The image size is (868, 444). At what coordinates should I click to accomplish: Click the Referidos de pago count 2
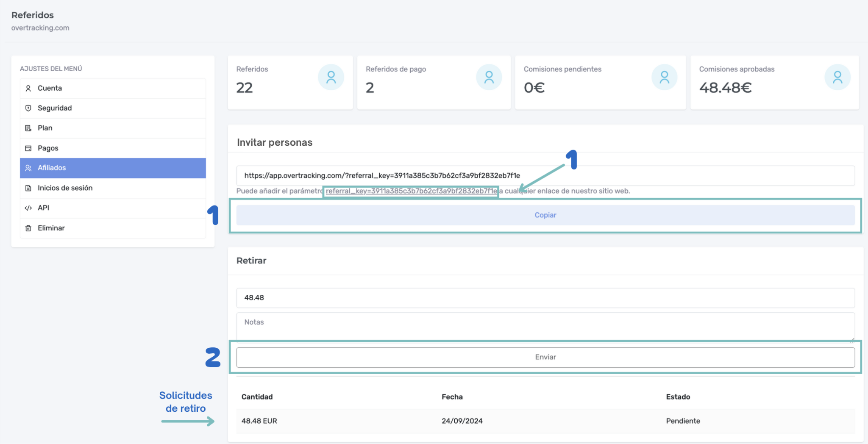coord(370,88)
